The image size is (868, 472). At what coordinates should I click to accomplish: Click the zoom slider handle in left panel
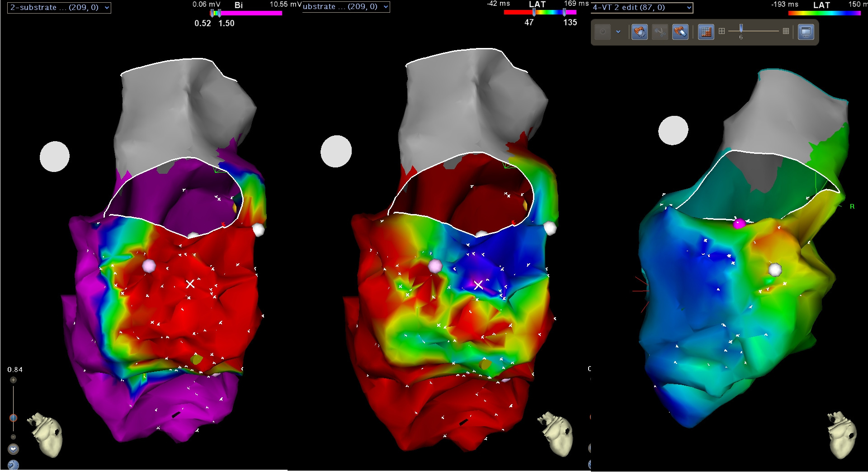point(13,418)
